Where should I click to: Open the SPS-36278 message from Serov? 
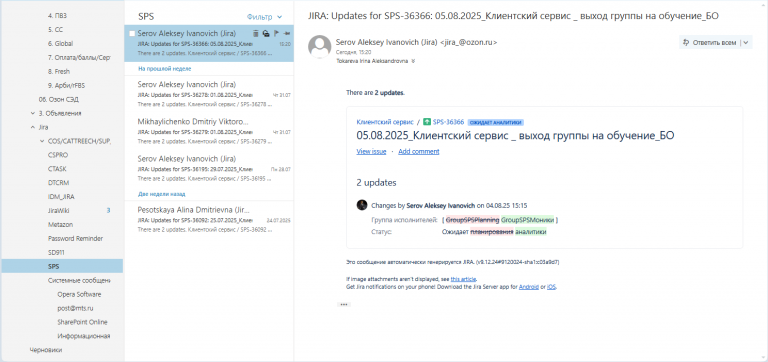pos(209,94)
